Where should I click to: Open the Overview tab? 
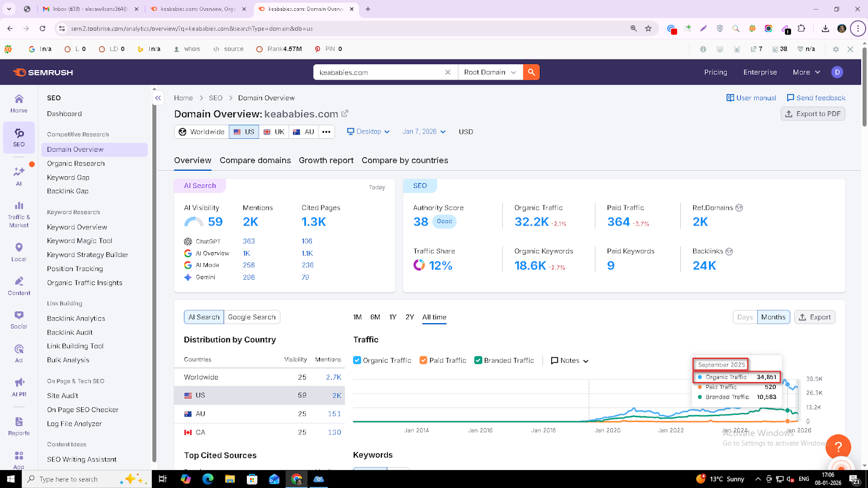[193, 160]
